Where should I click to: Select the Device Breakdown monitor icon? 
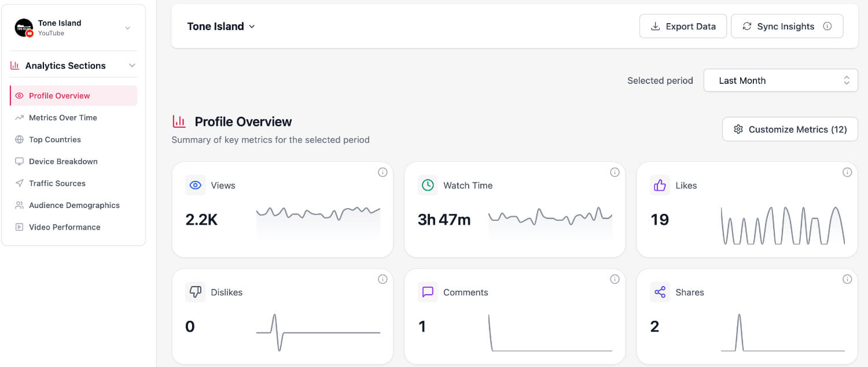coord(19,161)
